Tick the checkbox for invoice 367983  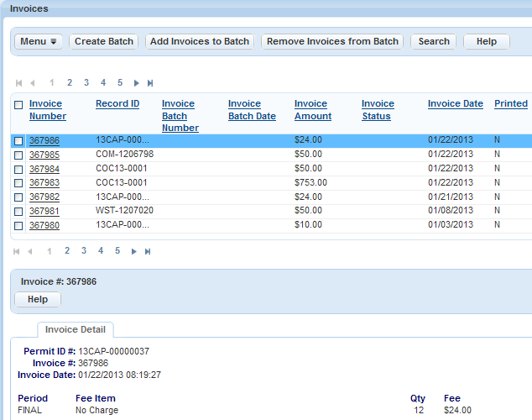(x=18, y=183)
